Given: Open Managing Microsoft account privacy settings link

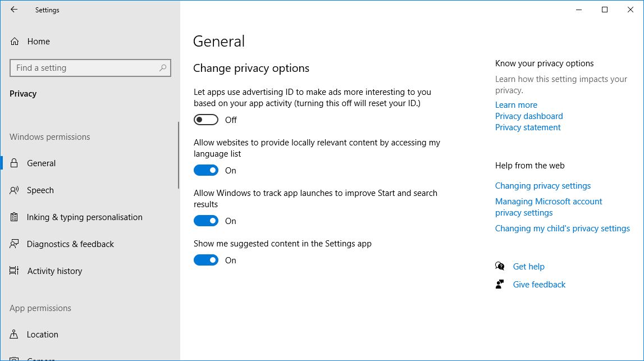Looking at the screenshot, I should [549, 207].
